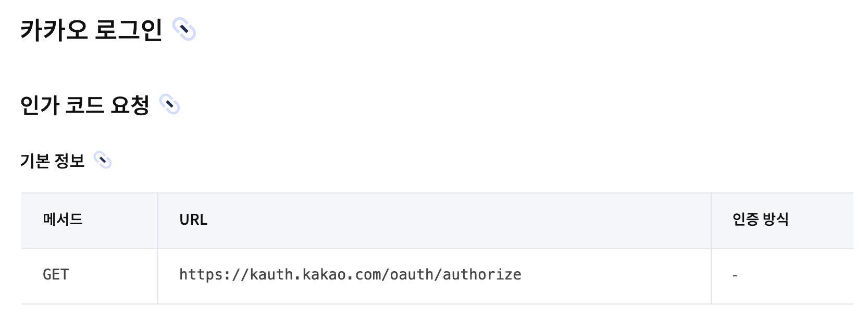This screenshot has width=868, height=316.
Task: Click the dash in the 인증 방식 column
Action: point(735,275)
